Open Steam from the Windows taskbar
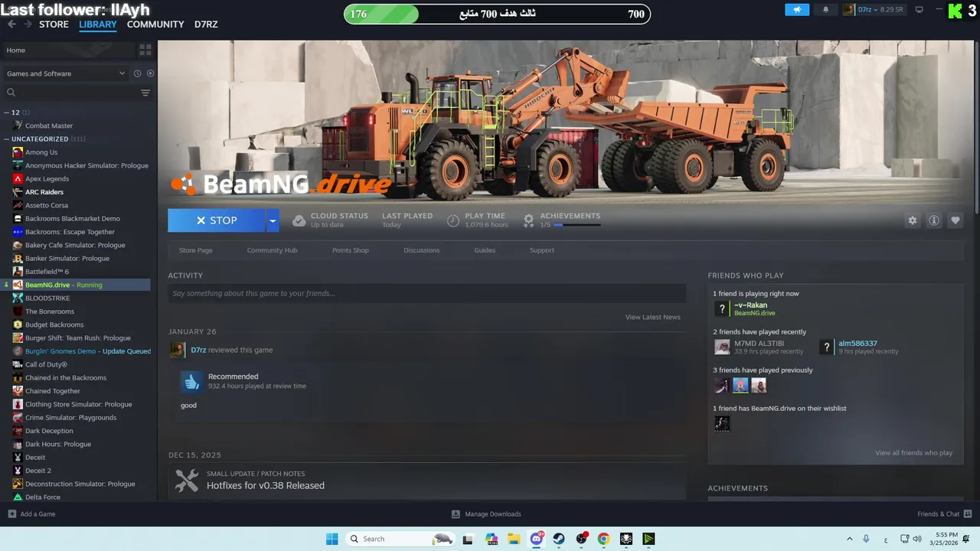This screenshot has height=551, width=980. (559, 539)
